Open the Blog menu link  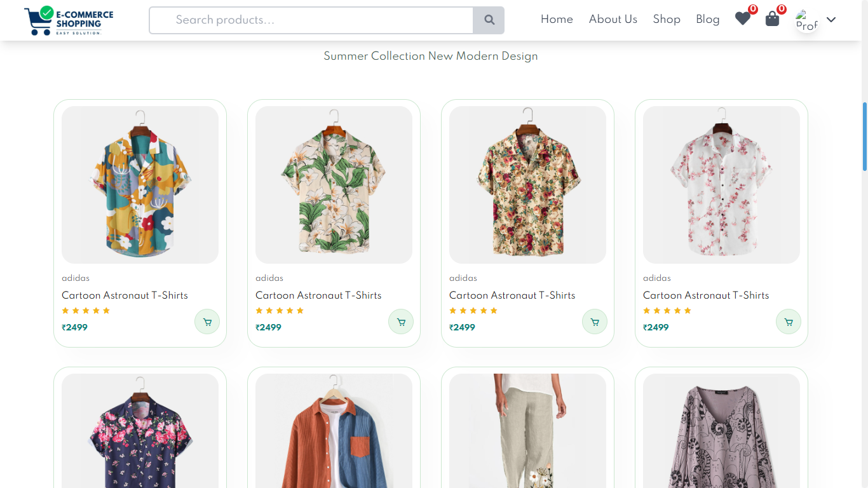[x=707, y=19]
